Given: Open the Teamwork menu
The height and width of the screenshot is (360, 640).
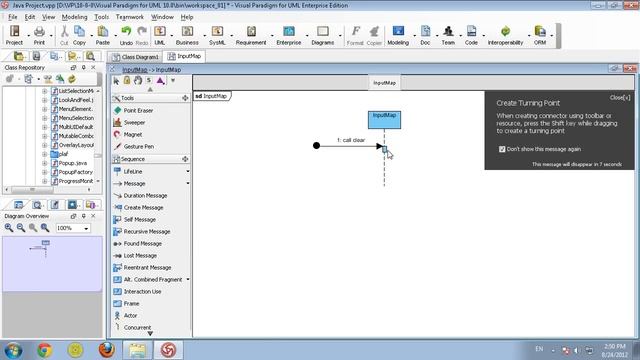Looking at the screenshot, I should point(130,17).
